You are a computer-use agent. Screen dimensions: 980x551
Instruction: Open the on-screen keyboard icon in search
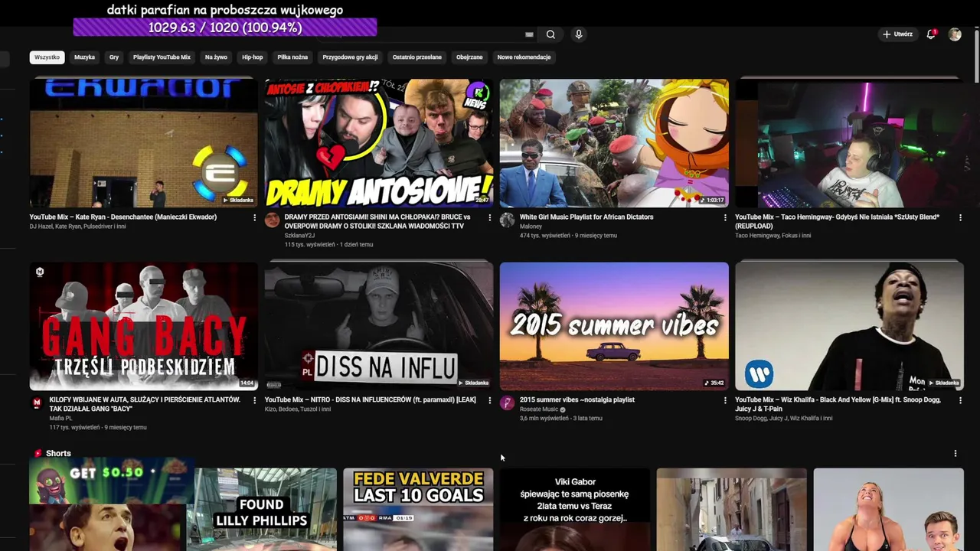[529, 34]
